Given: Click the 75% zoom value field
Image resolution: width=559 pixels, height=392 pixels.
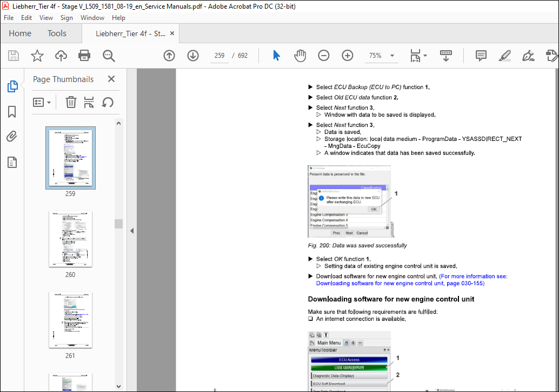Looking at the screenshot, I should pos(375,56).
